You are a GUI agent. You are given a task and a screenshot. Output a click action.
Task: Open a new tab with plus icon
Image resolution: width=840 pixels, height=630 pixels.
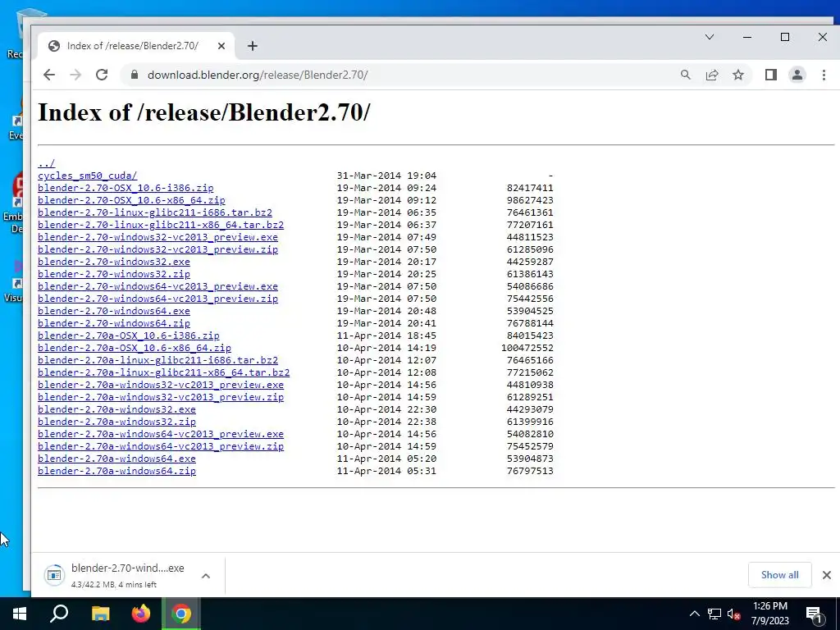coord(253,46)
